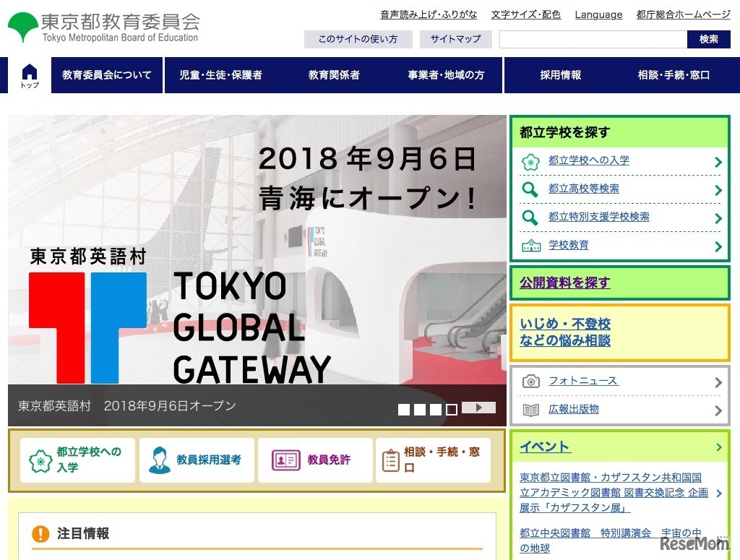The image size is (740, 560).
Task: Open the イベント heading link
Action: click(545, 447)
